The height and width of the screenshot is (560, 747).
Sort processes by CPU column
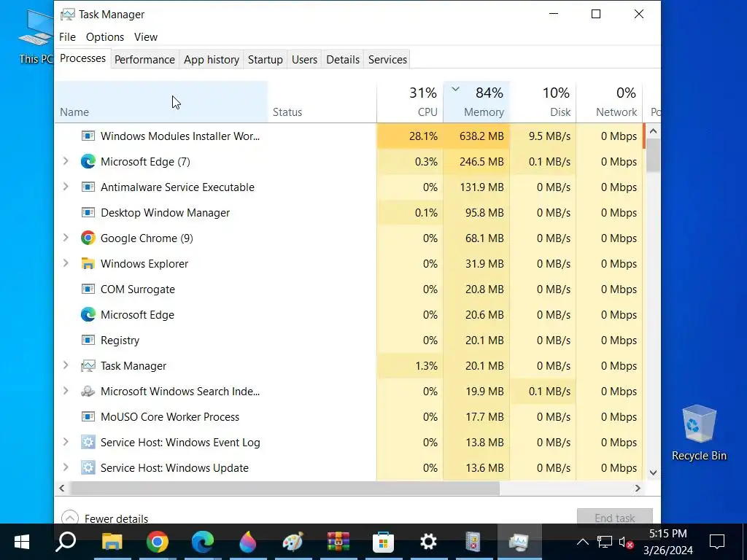410,102
